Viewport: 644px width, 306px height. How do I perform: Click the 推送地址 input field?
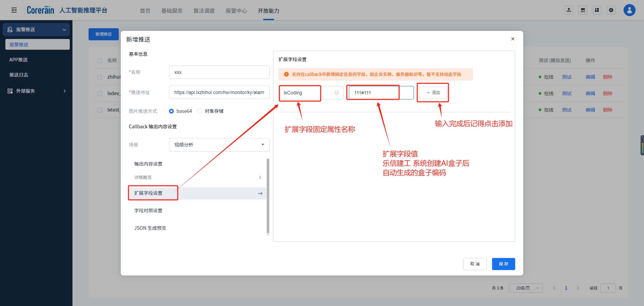pyautogui.click(x=219, y=92)
